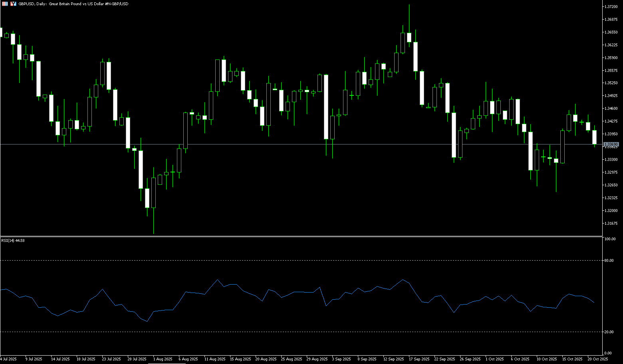This screenshot has height=364, width=623.
Task: Click the RSI 80.00 level label
Action: tap(609, 261)
